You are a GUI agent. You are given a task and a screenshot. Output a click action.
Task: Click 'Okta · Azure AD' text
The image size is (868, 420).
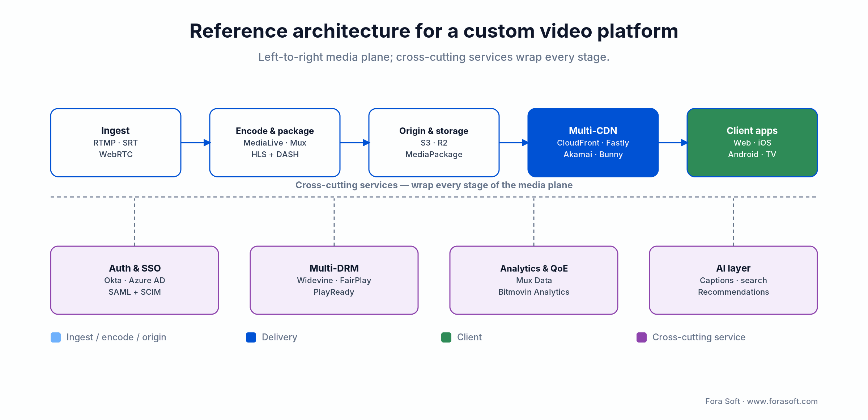pos(135,280)
